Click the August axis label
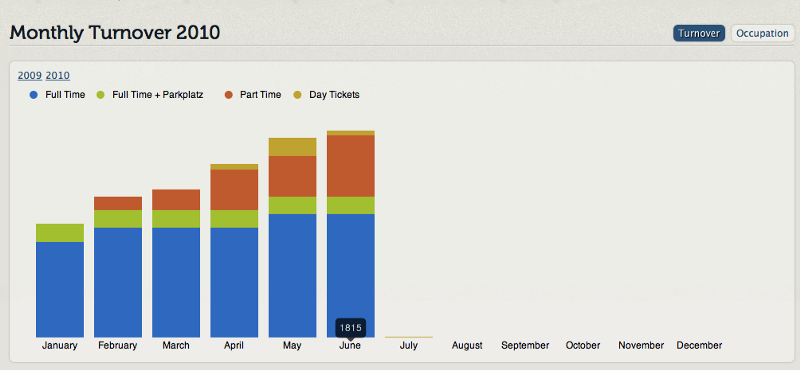Image resolution: width=800 pixels, height=370 pixels. (467, 346)
